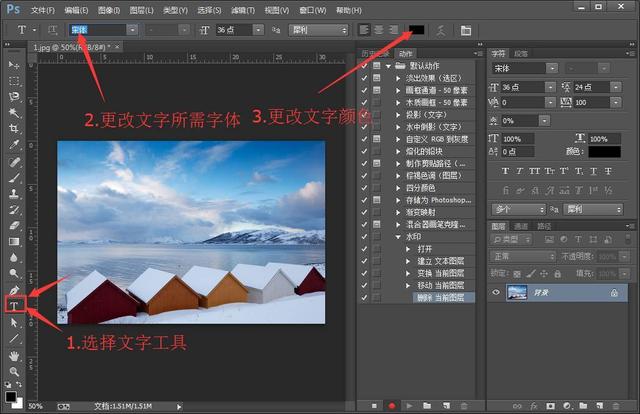640x414 pixels.
Task: Select the Line shape tool
Action: 14,338
